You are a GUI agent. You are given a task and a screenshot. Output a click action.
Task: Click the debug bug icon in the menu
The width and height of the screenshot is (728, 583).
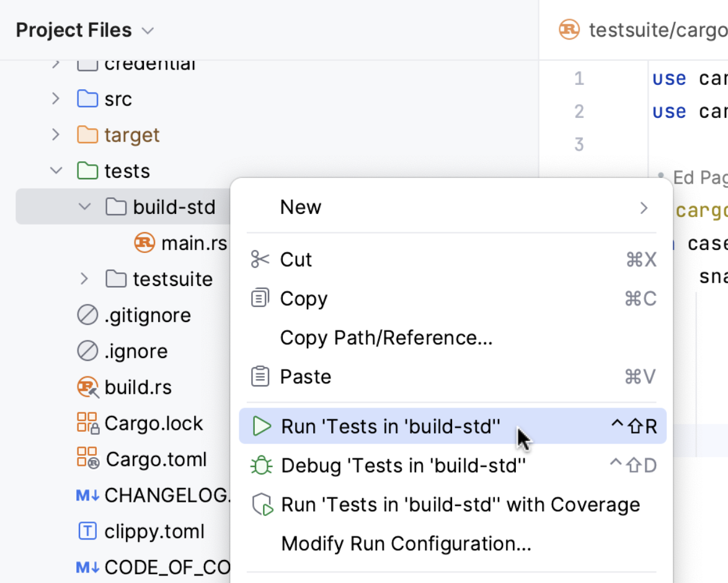[262, 465]
